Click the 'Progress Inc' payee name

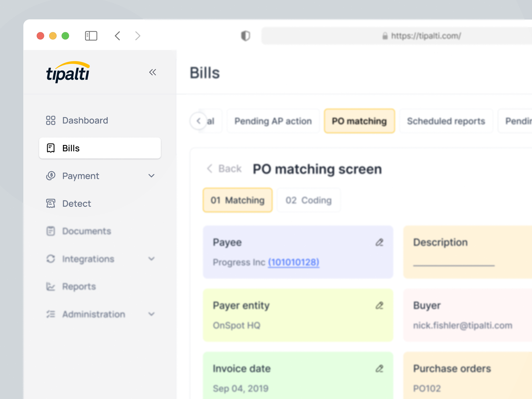pyautogui.click(x=239, y=262)
